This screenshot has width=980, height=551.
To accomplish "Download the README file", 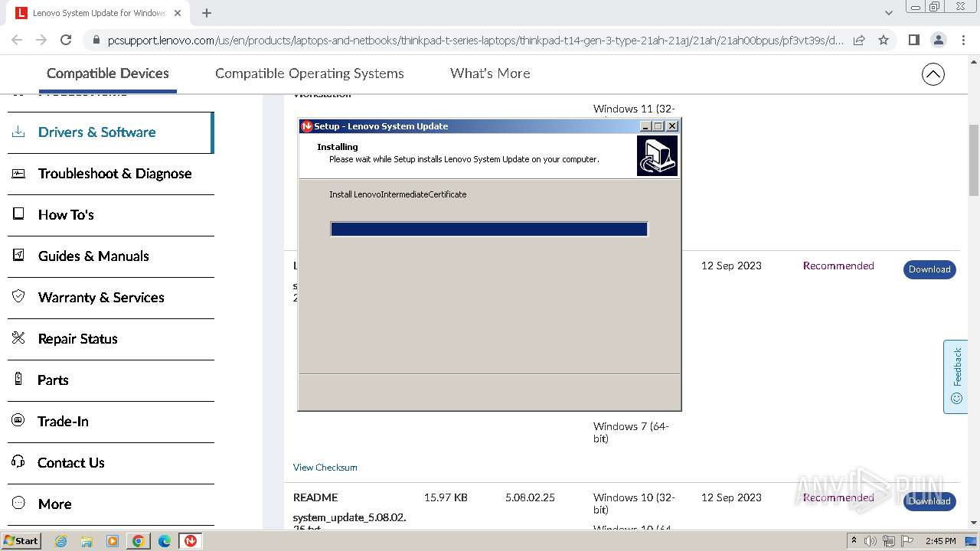I will (929, 501).
